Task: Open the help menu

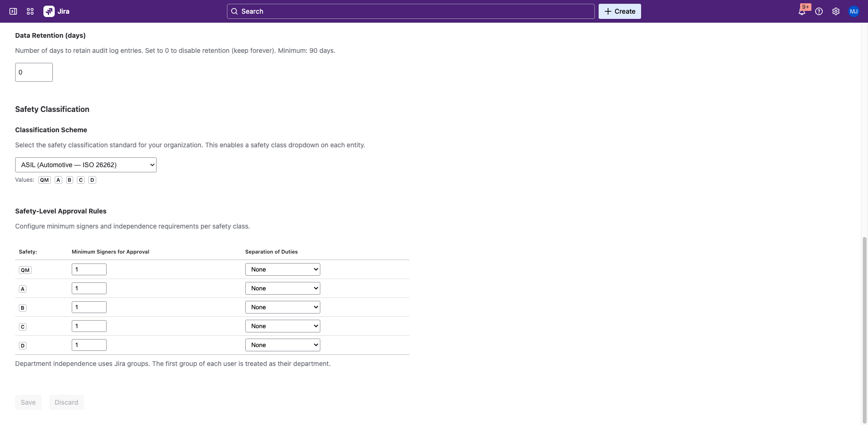Action: click(x=819, y=11)
